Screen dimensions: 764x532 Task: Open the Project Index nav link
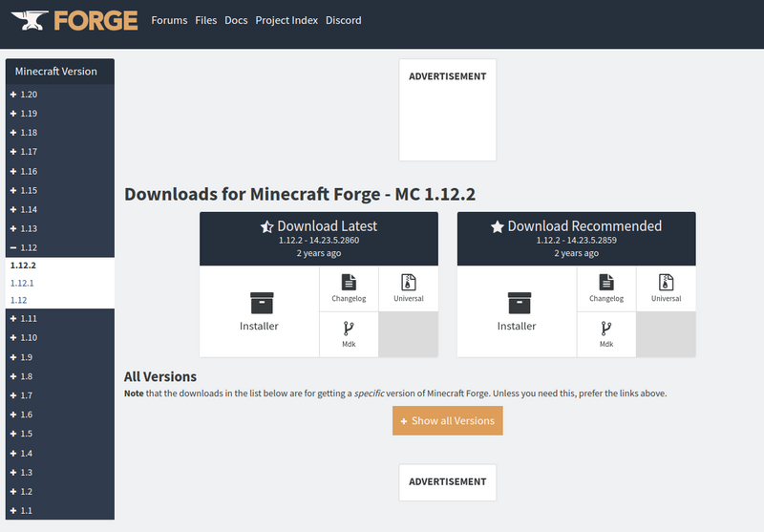pos(286,20)
